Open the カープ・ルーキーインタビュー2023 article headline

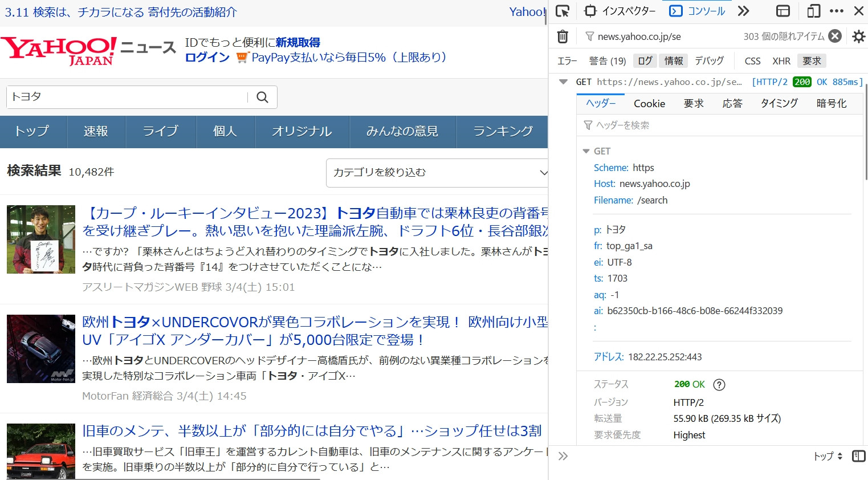(x=315, y=222)
